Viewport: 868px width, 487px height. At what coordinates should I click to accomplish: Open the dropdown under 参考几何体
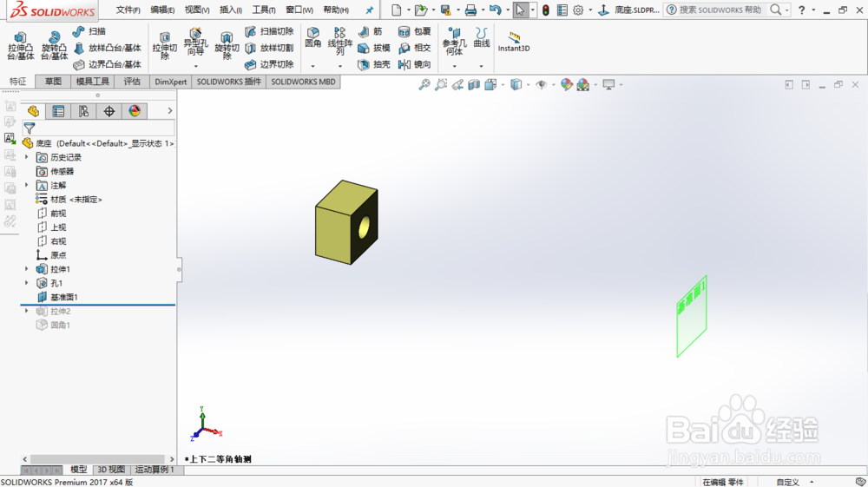click(454, 66)
